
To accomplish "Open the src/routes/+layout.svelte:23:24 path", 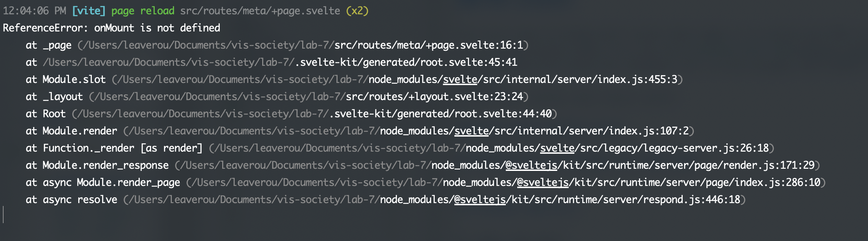I will tap(434, 97).
